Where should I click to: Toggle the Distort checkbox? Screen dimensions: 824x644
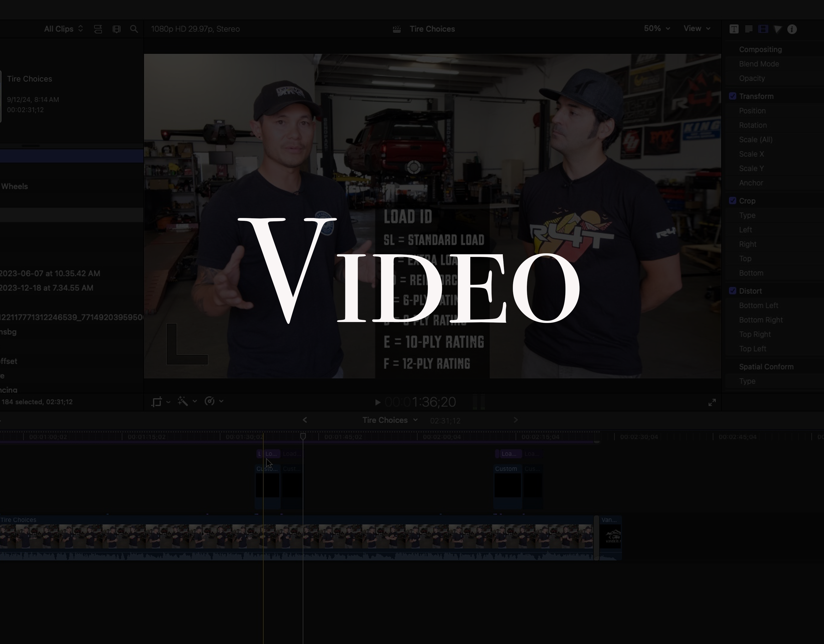[733, 291]
